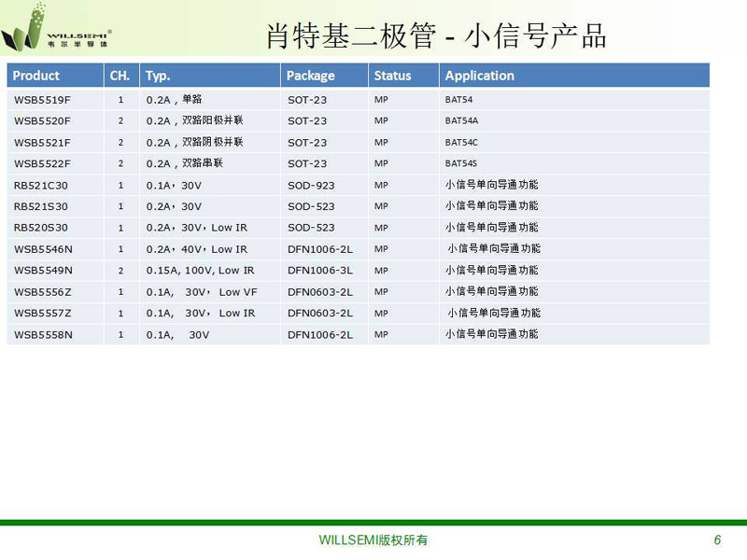
Task: Select the Product column header
Action: (x=36, y=76)
